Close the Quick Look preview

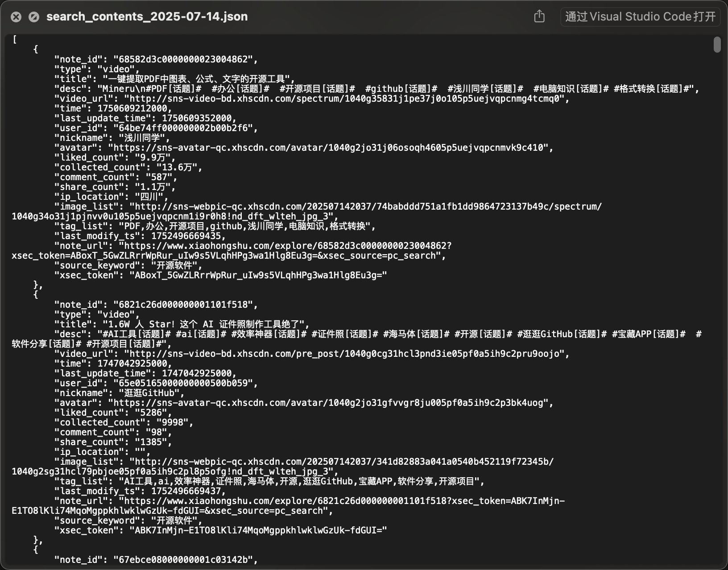coord(16,17)
